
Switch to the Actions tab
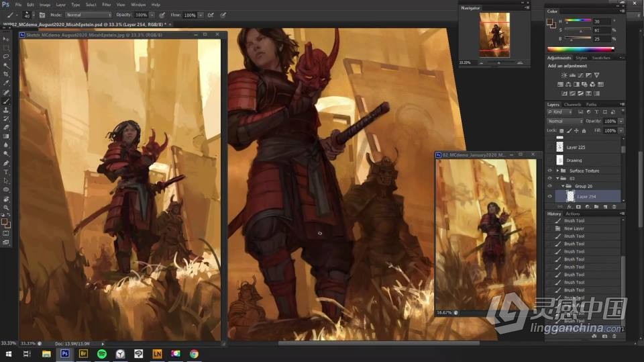[x=572, y=214]
